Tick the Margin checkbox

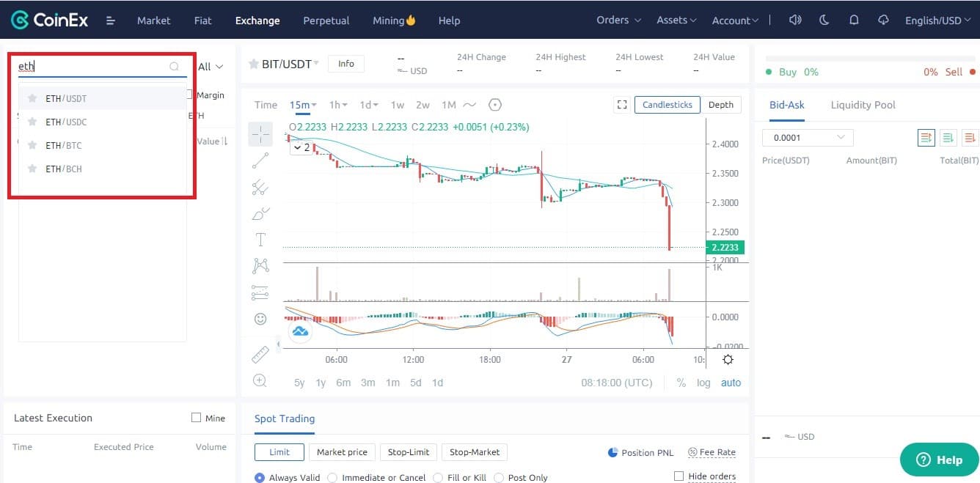[190, 95]
